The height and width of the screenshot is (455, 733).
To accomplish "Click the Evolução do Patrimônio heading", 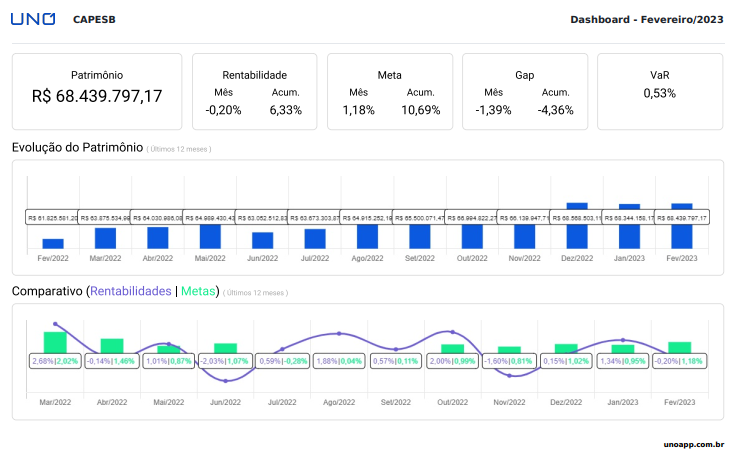I will click(x=77, y=148).
